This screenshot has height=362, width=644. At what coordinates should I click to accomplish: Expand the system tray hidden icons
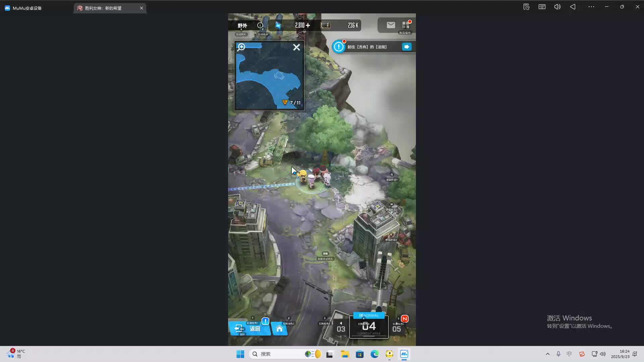click(547, 354)
